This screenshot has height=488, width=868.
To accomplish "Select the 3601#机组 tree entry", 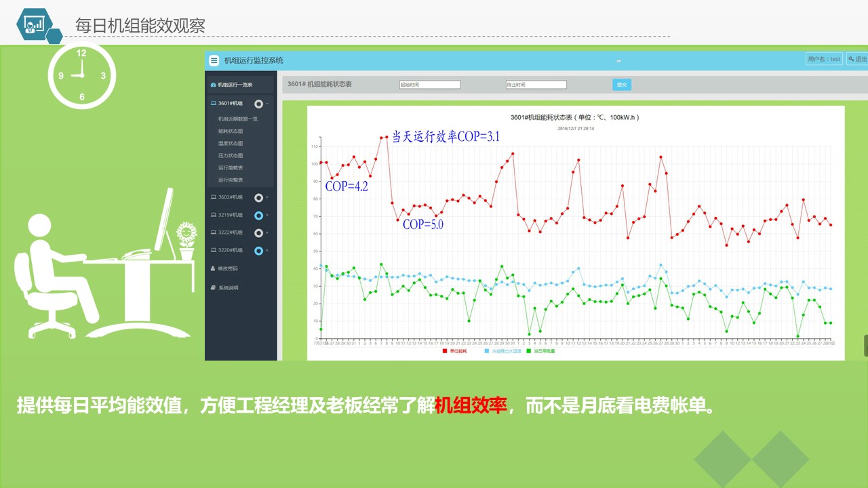I will click(230, 104).
